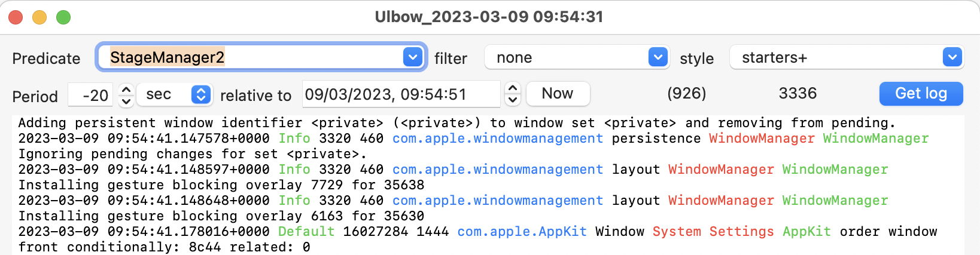
Task: Click into the StageManager2 predicate text
Action: [168, 57]
